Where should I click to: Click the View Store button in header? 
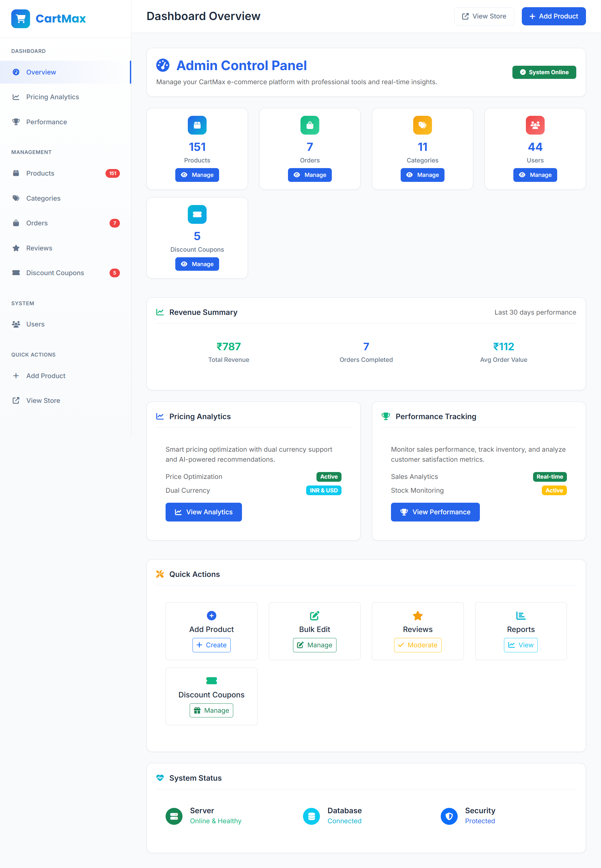[x=484, y=16]
